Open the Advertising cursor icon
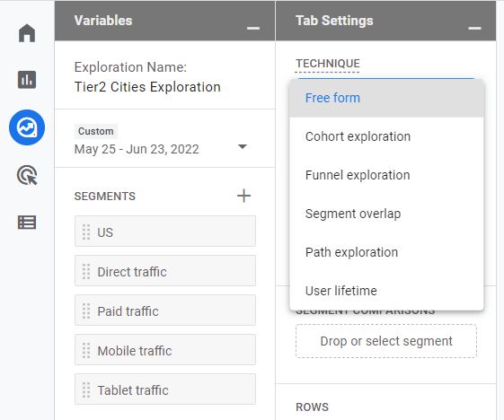Screen dimensions: 504x420 pyautogui.click(x=27, y=175)
